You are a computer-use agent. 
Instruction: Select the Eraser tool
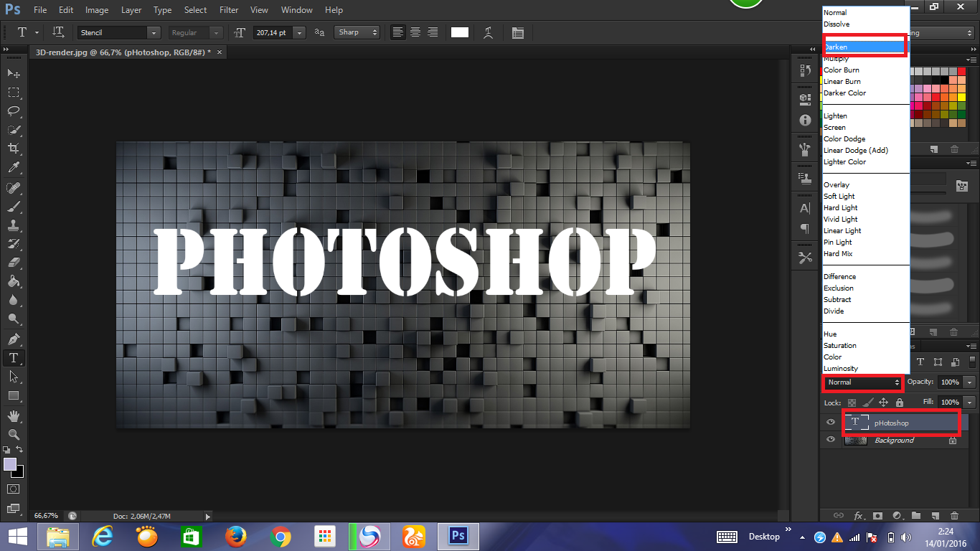click(14, 263)
